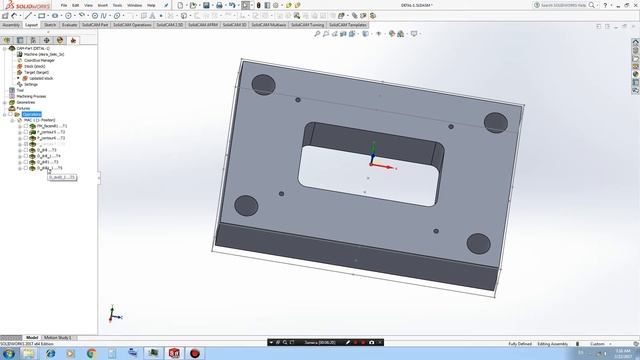This screenshot has width=640, height=360.
Task: Click the Select cursor tool
Action: click(245, 5)
